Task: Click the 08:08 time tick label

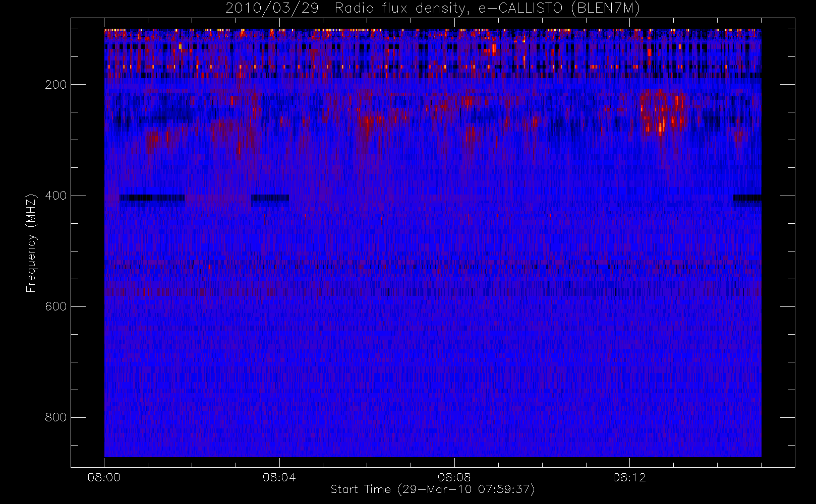Action: click(454, 477)
